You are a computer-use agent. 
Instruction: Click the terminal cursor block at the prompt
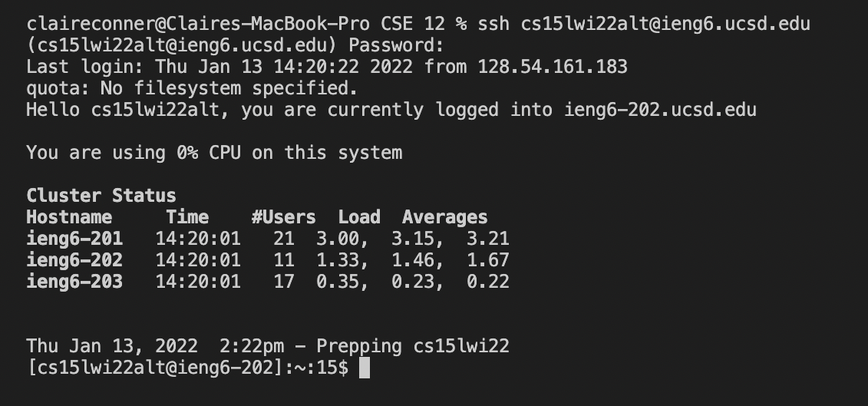(x=365, y=368)
